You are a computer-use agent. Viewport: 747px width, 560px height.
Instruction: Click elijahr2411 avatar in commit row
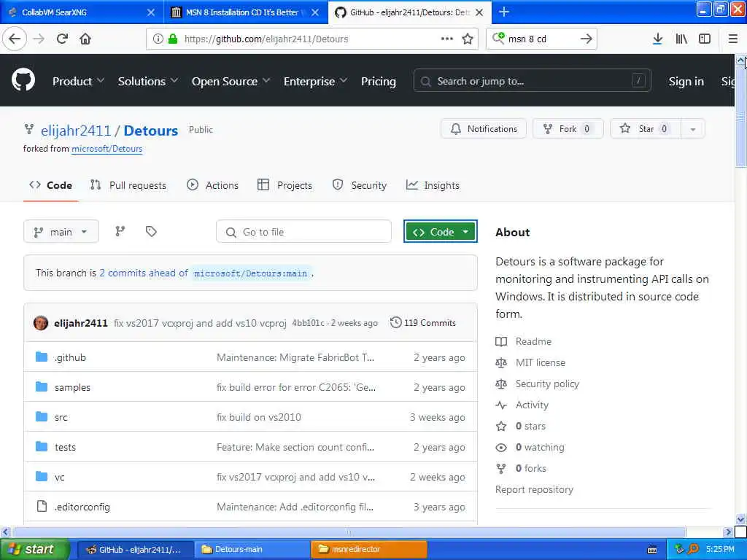tap(41, 323)
